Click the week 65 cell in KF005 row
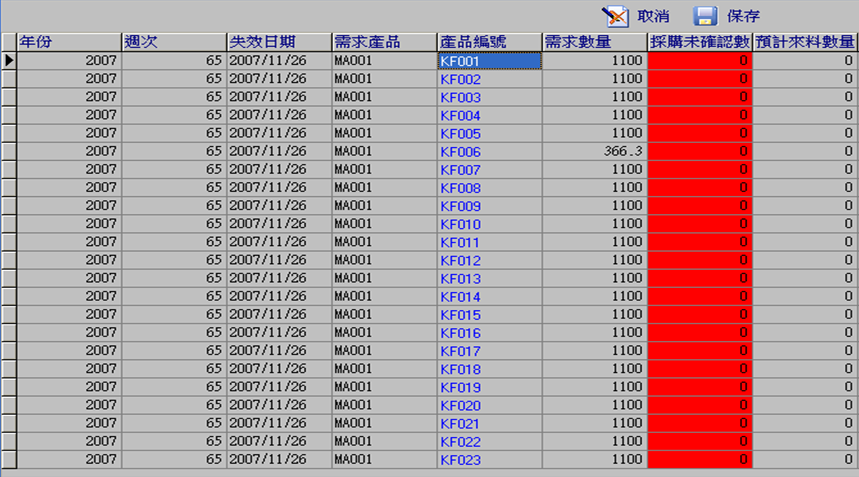This screenshot has height=477, width=859. tap(174, 133)
